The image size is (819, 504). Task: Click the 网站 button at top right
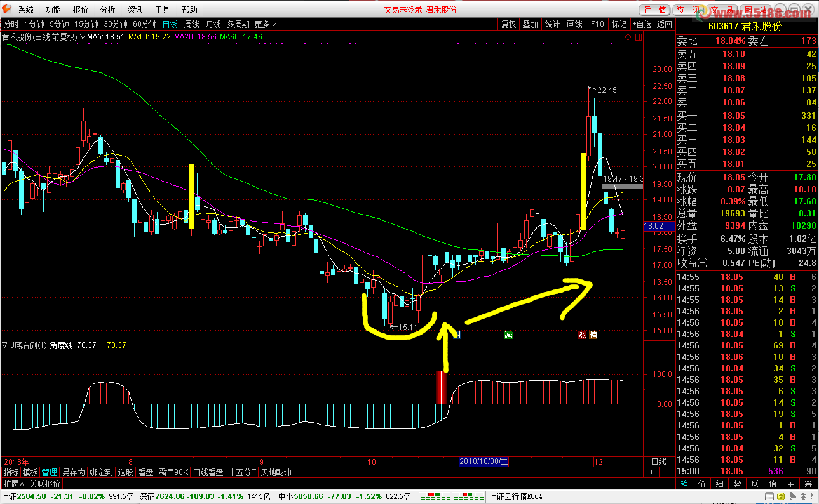coord(755,10)
